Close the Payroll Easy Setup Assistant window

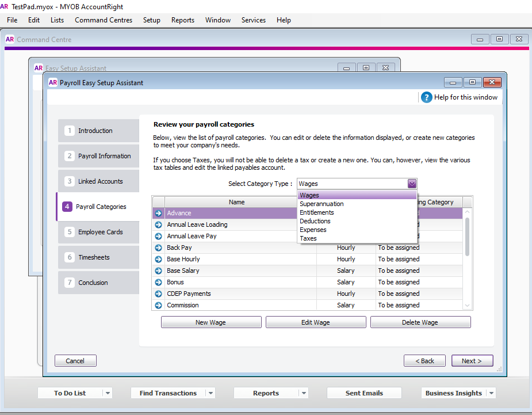tap(492, 82)
